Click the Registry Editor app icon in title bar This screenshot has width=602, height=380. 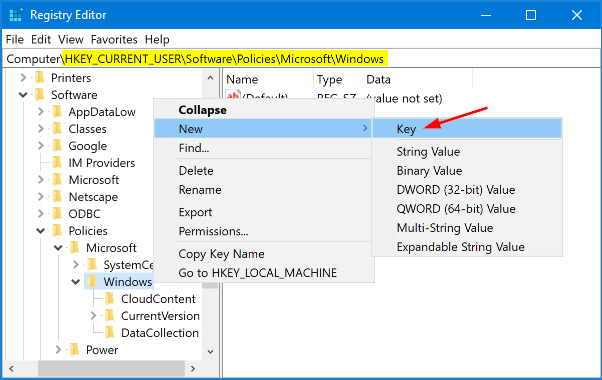[16, 15]
